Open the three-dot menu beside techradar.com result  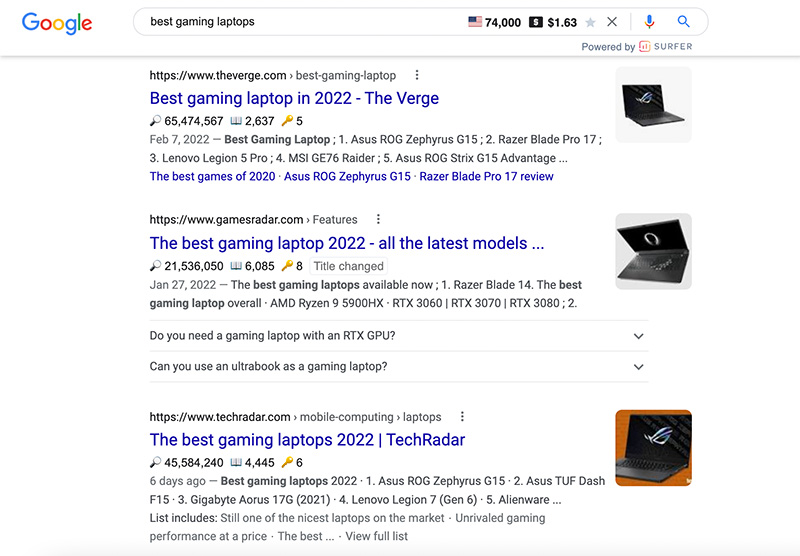click(x=462, y=417)
